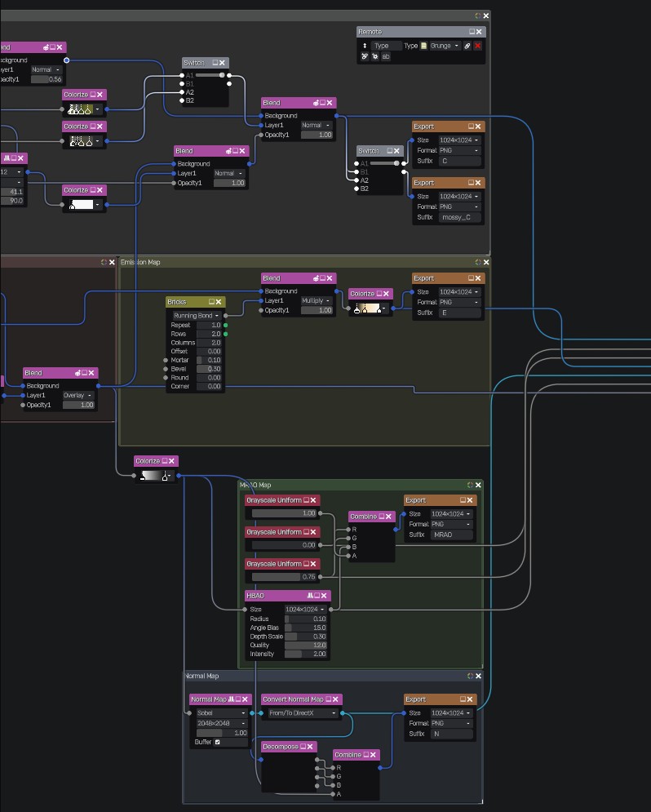Click the Grayscale Uniform slider showing 0.75

coord(284,577)
